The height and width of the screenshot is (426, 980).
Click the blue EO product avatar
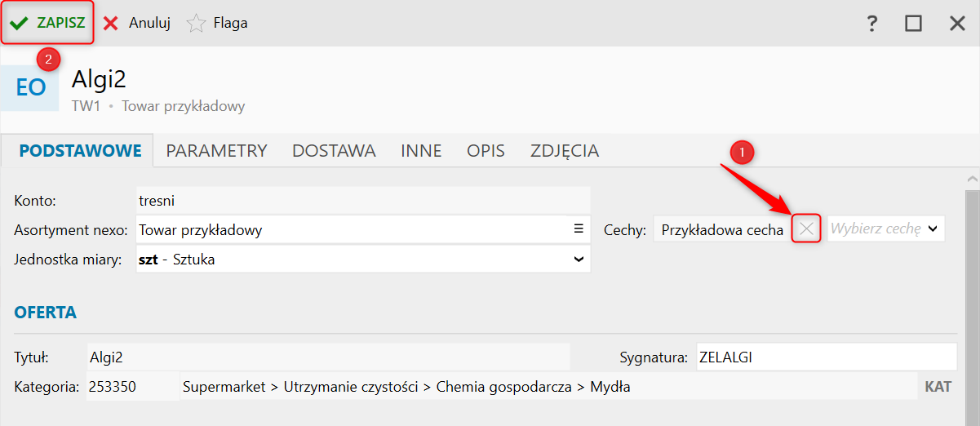[30, 87]
